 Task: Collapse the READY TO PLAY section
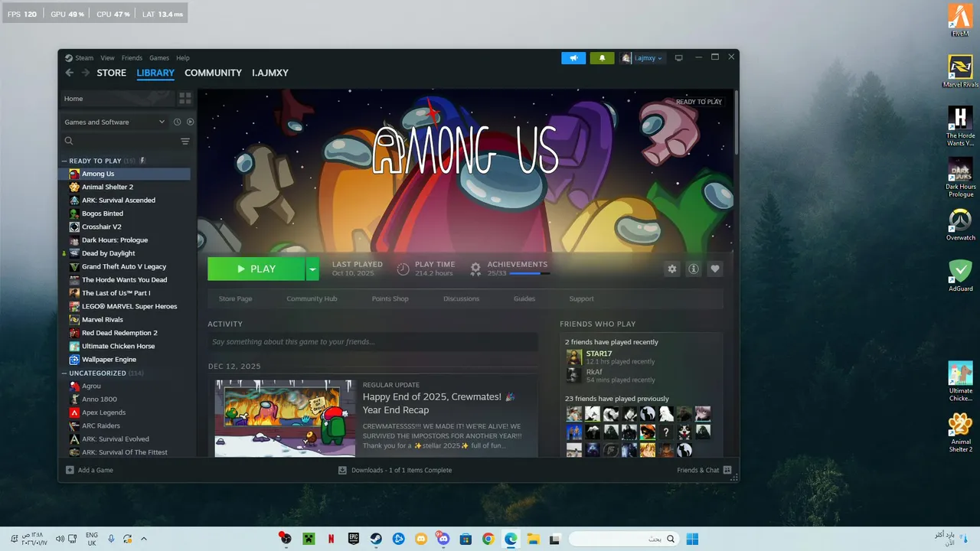pos(64,161)
